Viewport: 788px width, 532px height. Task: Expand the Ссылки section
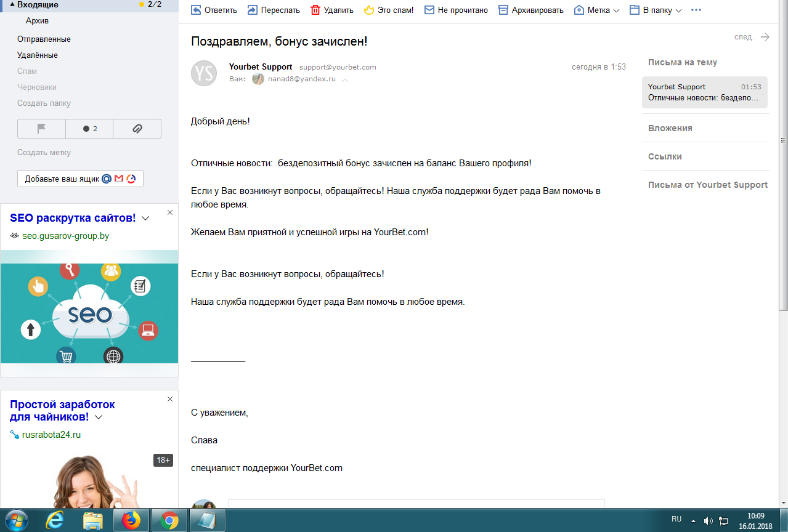point(665,156)
